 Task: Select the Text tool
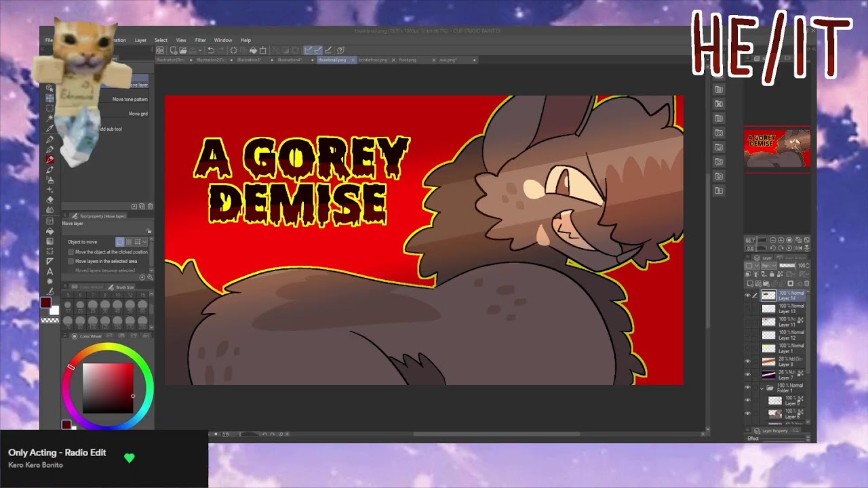coord(50,271)
